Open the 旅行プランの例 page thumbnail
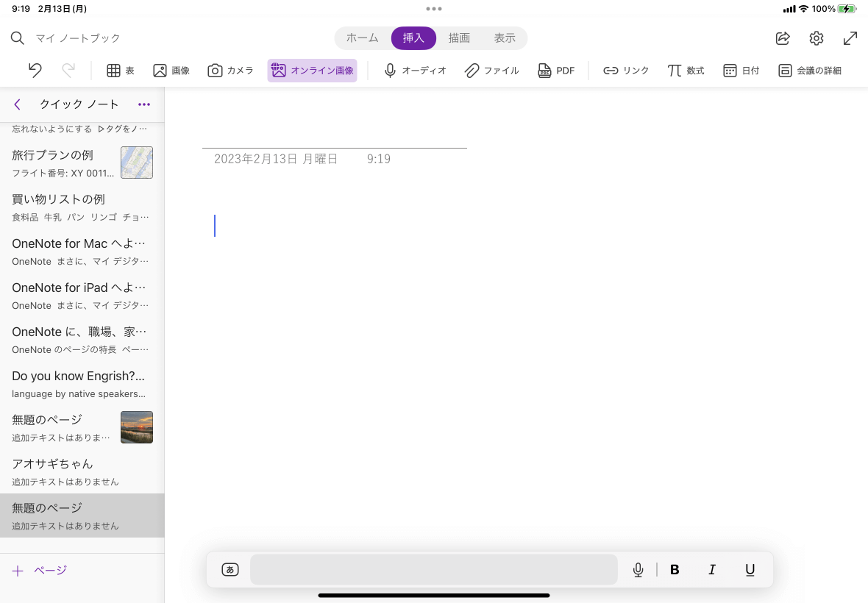Screen dimensions: 868x603 click(x=137, y=163)
